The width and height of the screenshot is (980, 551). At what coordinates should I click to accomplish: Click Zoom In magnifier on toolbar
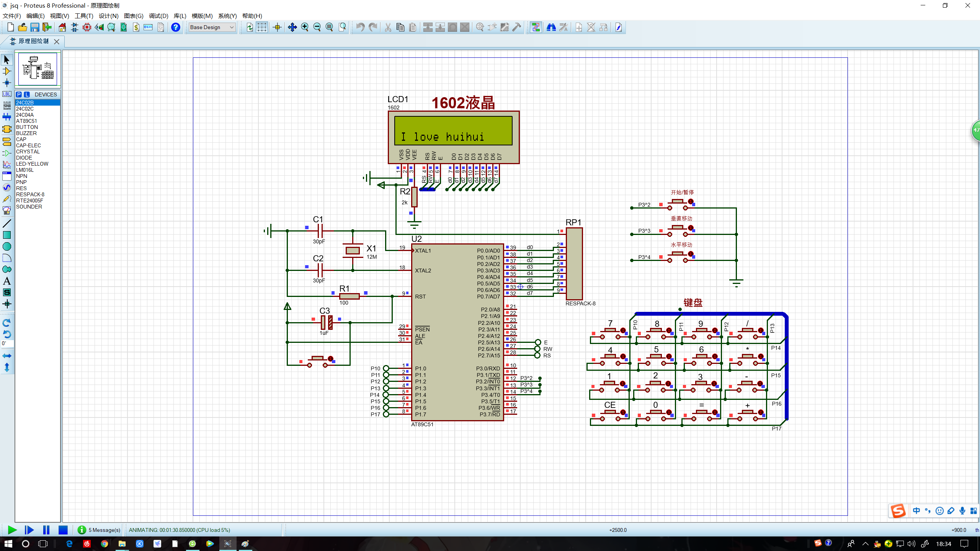tap(305, 27)
